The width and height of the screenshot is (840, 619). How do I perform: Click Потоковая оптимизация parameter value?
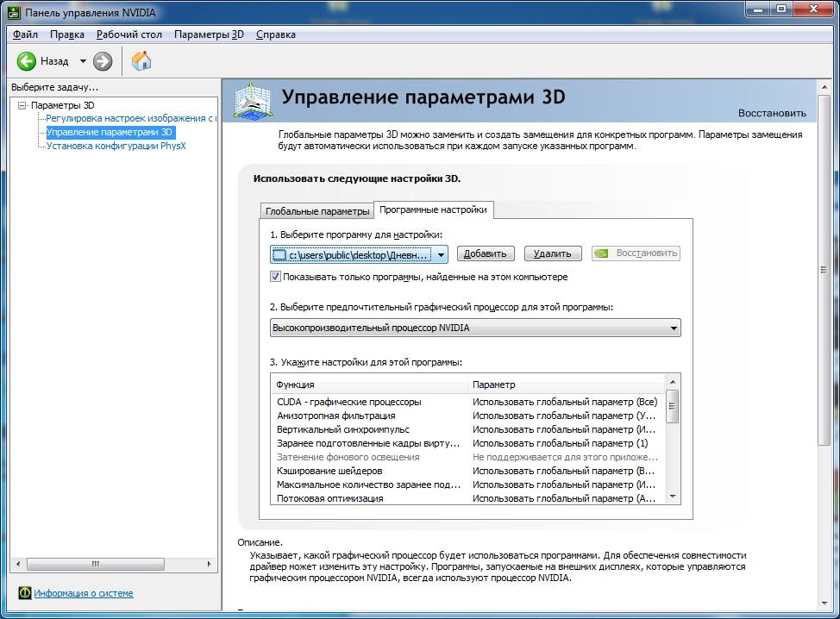(563, 498)
